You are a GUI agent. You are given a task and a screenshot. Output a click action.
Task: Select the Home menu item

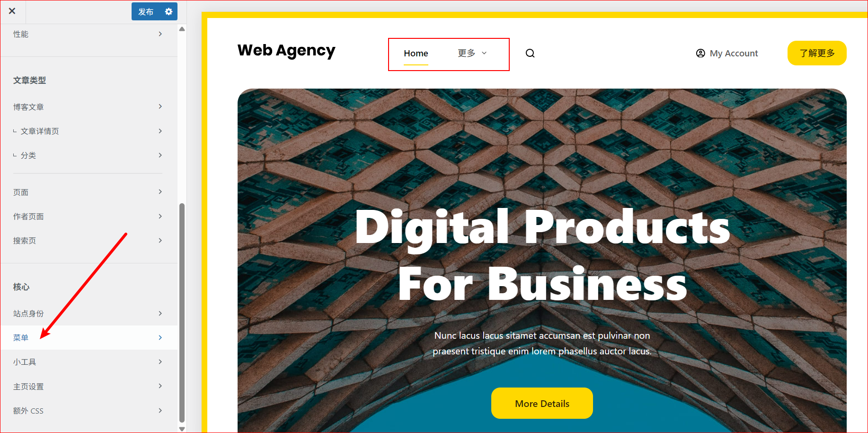point(416,54)
